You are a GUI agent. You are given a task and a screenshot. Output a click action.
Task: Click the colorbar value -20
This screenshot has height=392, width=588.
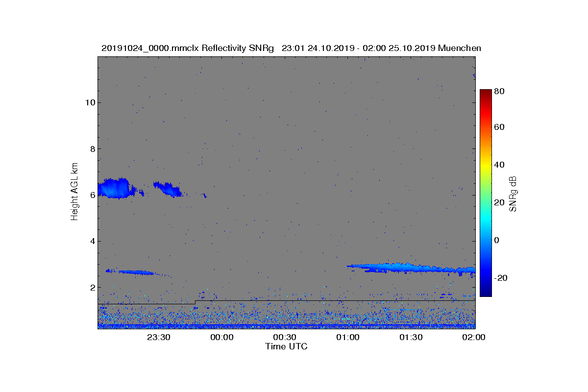click(x=501, y=278)
